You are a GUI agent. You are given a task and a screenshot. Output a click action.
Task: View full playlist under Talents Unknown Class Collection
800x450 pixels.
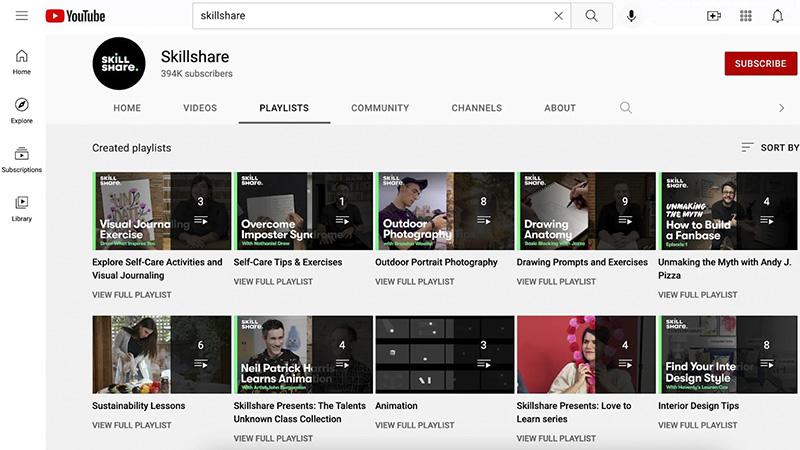pyautogui.click(x=273, y=439)
